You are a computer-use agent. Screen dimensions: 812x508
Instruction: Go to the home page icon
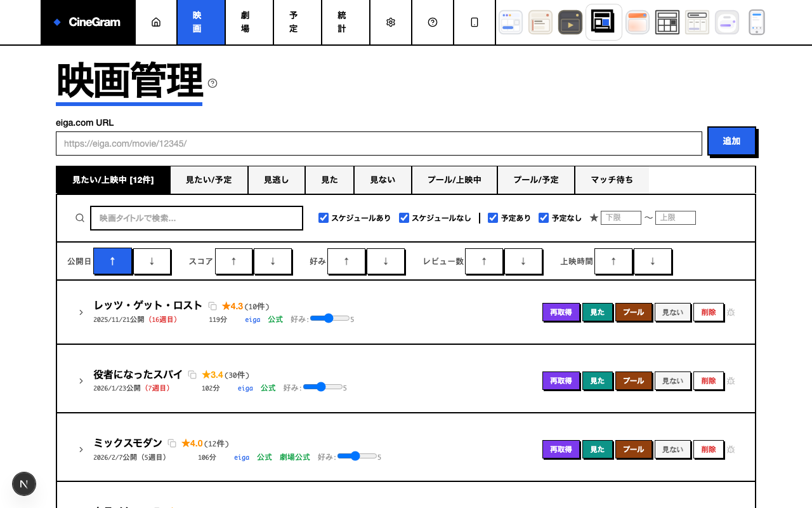[156, 22]
